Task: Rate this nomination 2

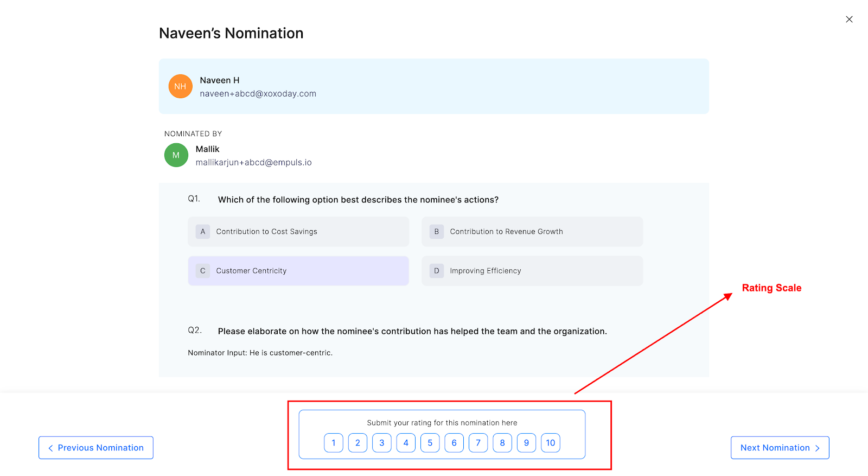Action: tap(358, 443)
